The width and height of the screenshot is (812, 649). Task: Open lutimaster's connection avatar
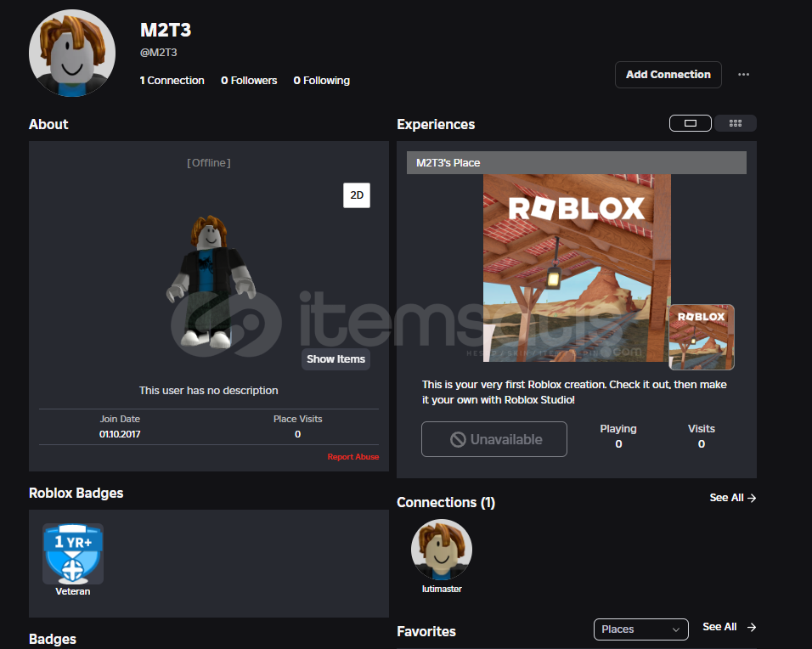(x=442, y=550)
